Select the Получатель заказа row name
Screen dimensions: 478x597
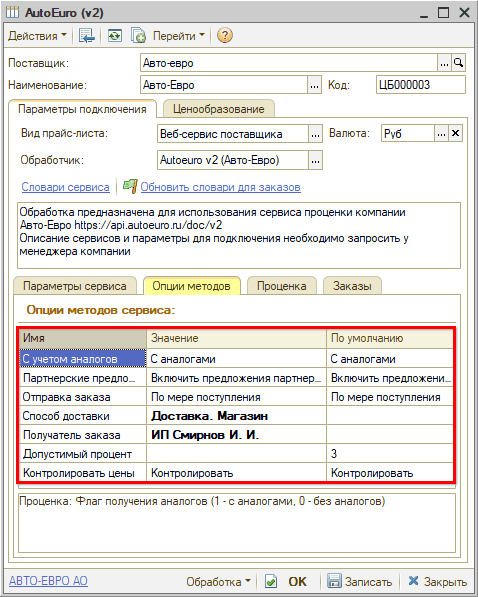coord(83,435)
